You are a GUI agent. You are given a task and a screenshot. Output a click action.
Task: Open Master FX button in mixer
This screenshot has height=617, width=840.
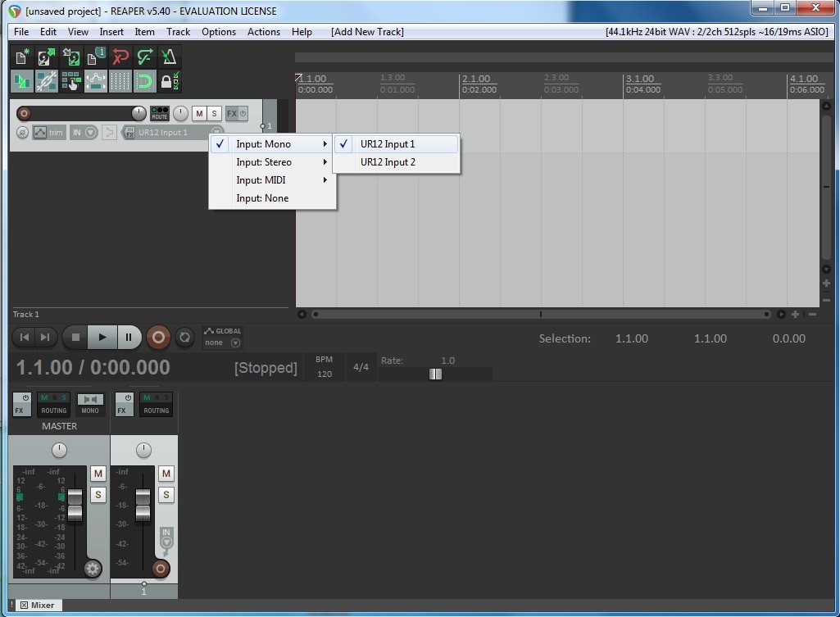21,405
